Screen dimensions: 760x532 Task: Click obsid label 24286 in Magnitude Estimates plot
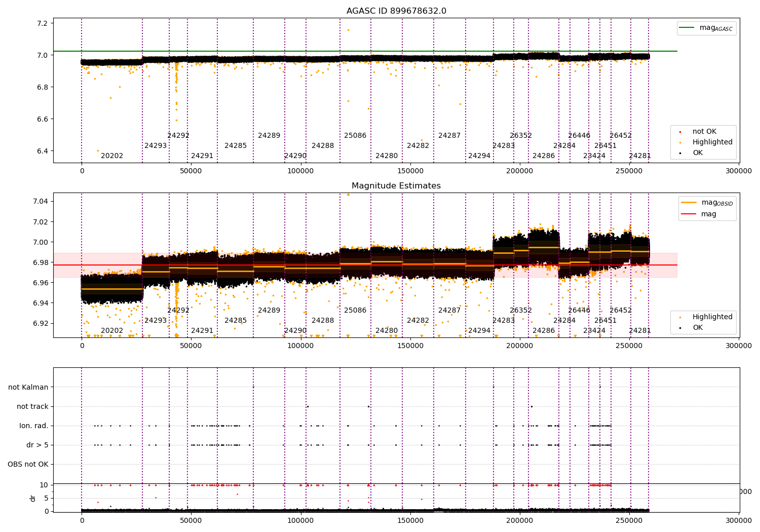544,330
